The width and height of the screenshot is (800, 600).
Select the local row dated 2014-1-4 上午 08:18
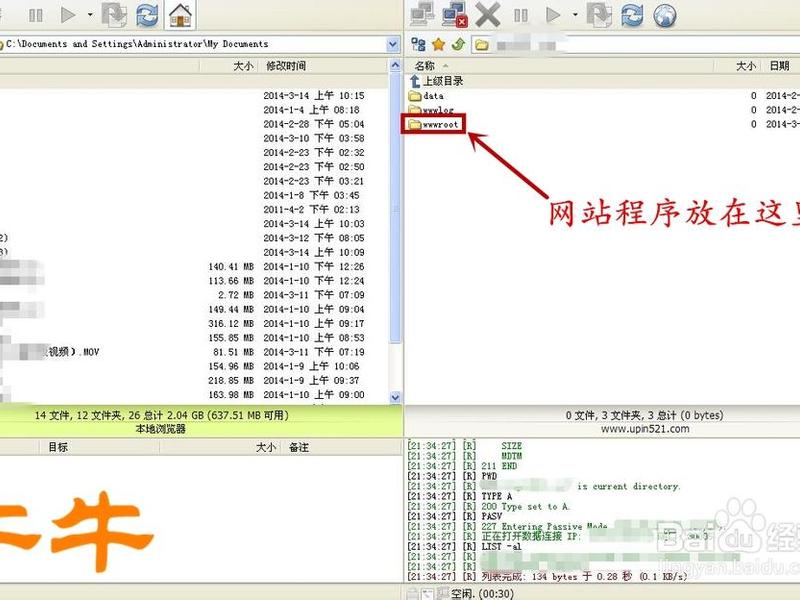[194, 110]
